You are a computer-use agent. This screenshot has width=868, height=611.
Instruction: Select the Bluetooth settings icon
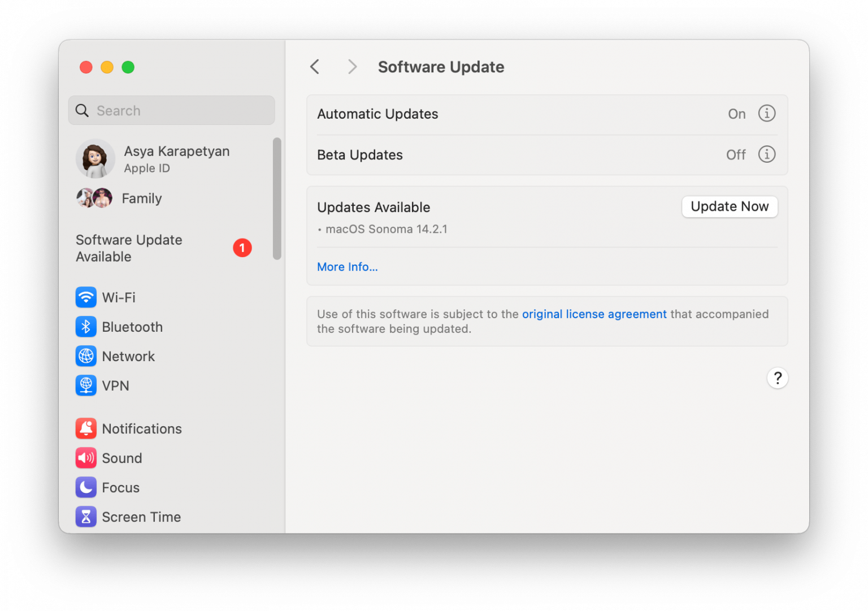(86, 327)
